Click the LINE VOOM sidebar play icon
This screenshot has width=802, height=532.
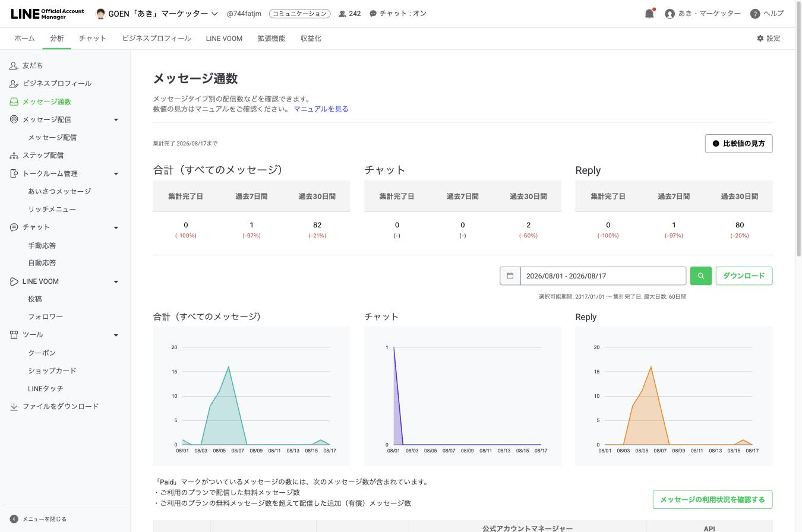[14, 281]
